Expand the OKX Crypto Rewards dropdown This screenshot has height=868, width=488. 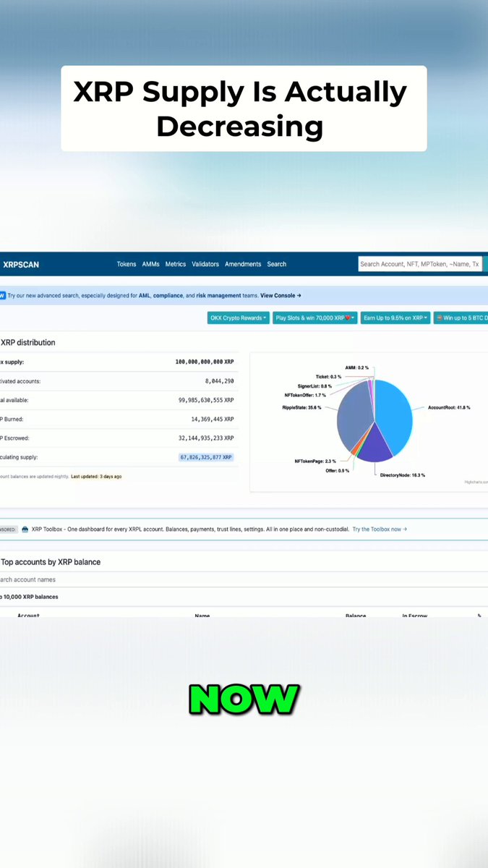pos(239,318)
